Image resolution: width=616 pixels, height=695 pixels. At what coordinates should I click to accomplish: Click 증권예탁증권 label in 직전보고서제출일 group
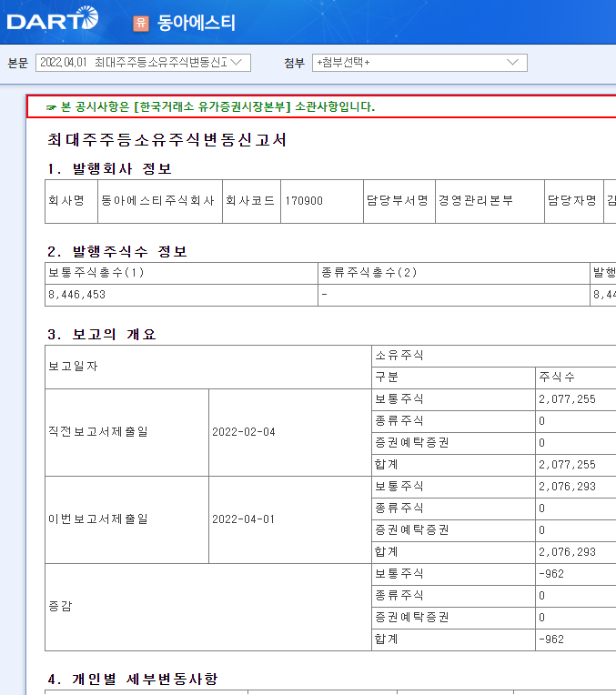pyautogui.click(x=412, y=443)
